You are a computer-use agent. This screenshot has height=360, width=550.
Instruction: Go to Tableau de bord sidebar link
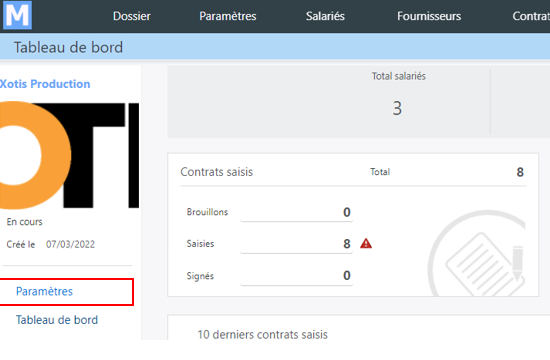tap(57, 320)
